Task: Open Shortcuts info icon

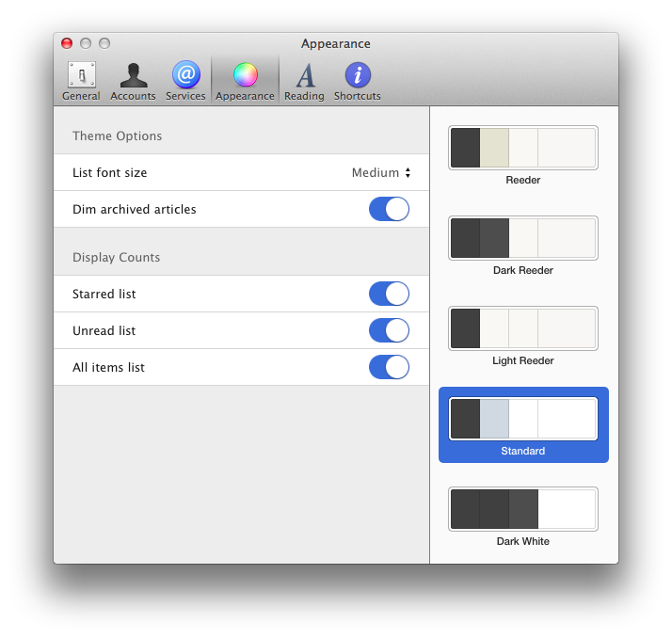Action: 358,74
